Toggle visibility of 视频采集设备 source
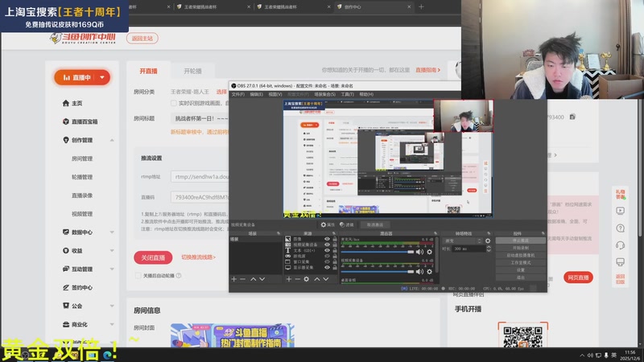This screenshot has width=644, height=362. 327,245
